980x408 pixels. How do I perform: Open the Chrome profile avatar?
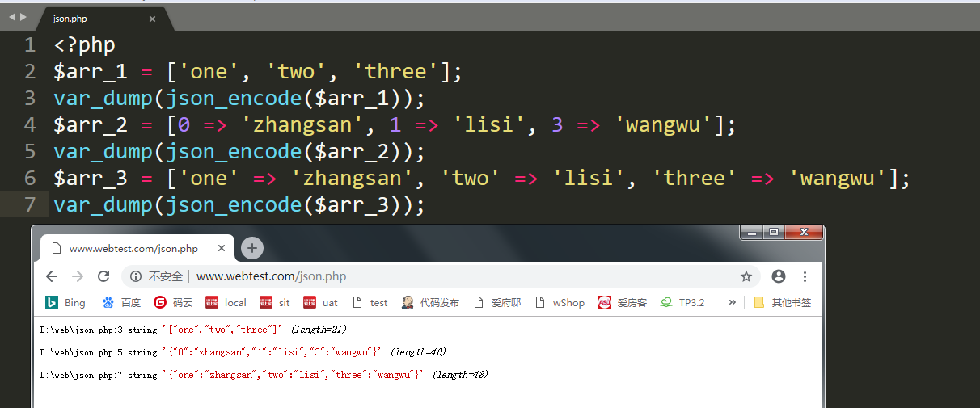[x=779, y=276]
